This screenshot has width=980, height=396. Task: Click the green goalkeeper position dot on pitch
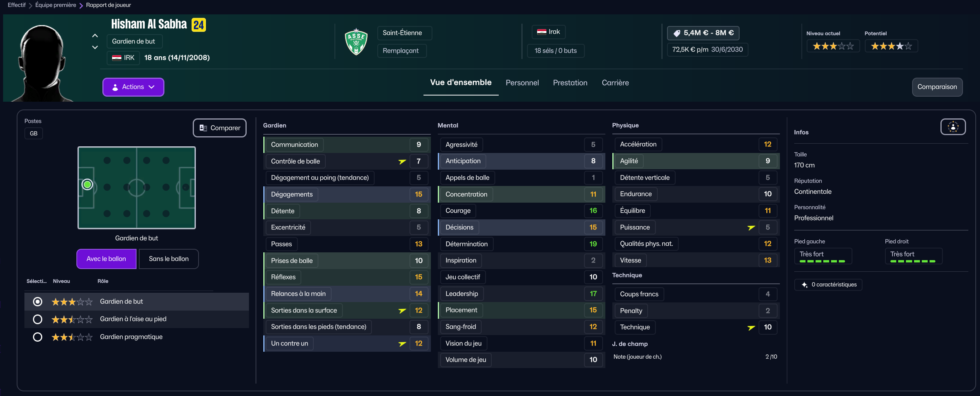tap(87, 184)
